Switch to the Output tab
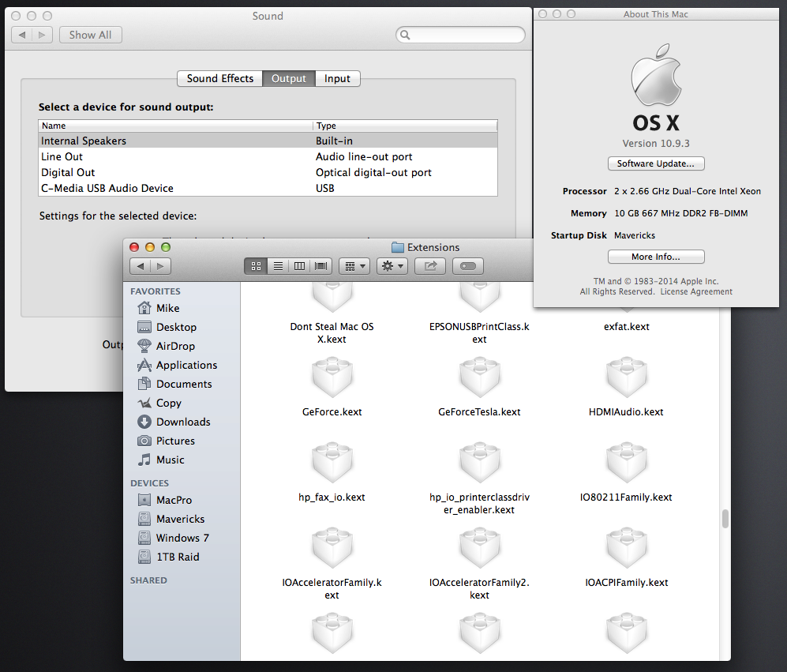 289,78
